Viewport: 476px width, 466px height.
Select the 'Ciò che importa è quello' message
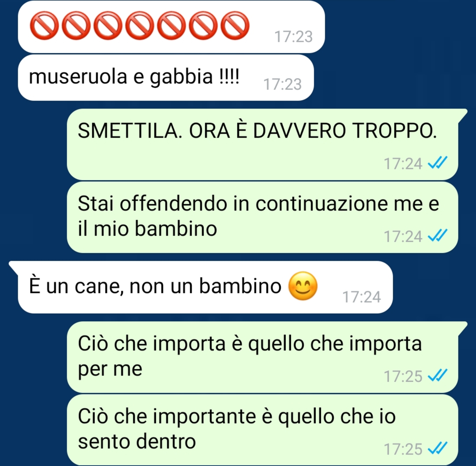click(263, 357)
